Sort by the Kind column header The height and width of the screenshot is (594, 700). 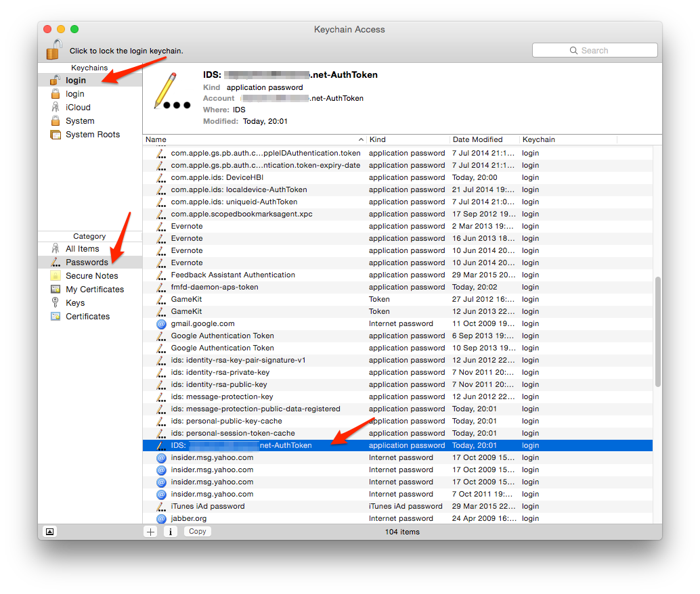pyautogui.click(x=407, y=139)
